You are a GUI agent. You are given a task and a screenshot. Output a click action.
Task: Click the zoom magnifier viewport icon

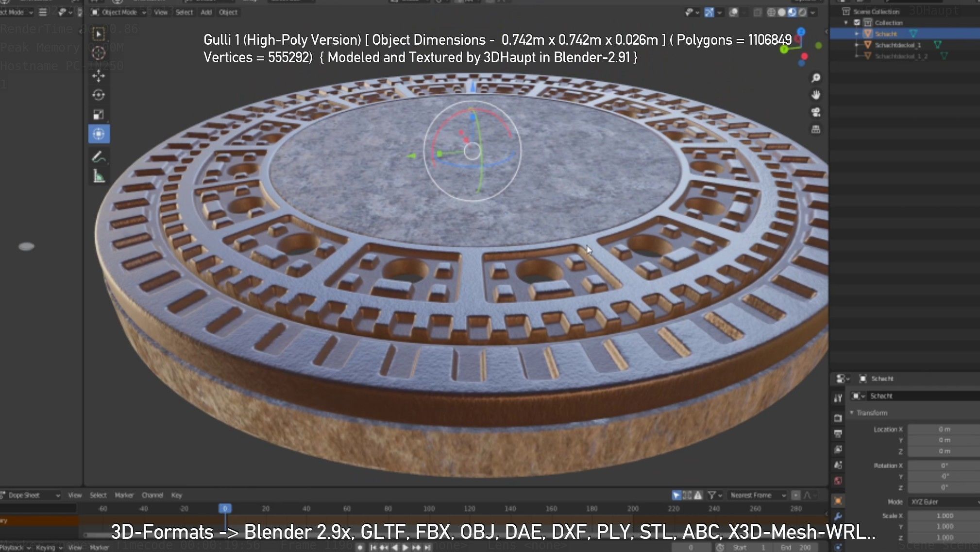(816, 78)
